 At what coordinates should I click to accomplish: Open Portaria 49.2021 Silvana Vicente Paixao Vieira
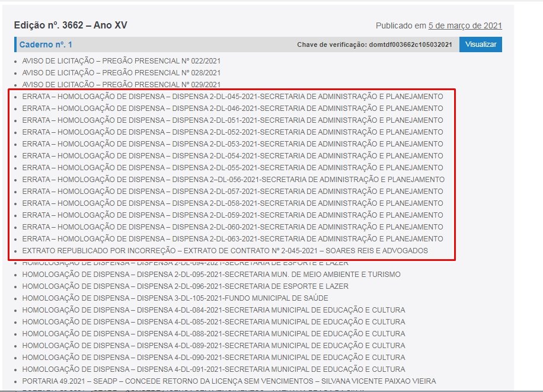[229, 381]
